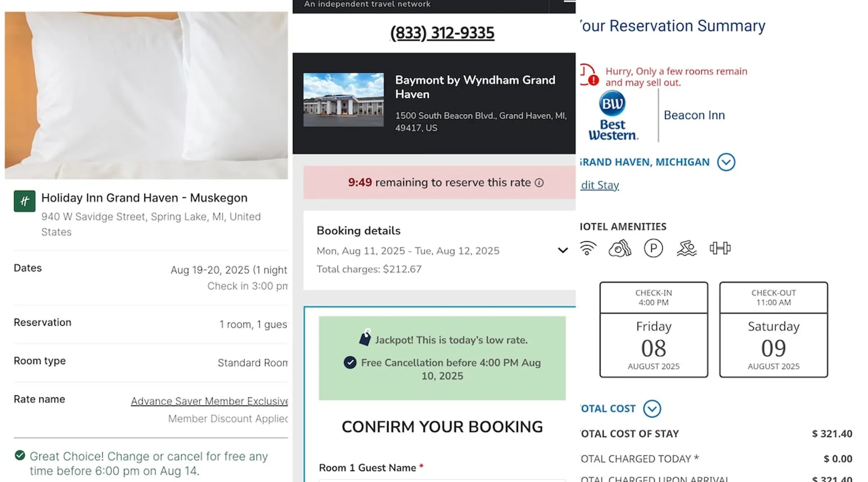Image resolution: width=868 pixels, height=482 pixels.
Task: Click the parking amenity icon
Action: tap(653, 248)
